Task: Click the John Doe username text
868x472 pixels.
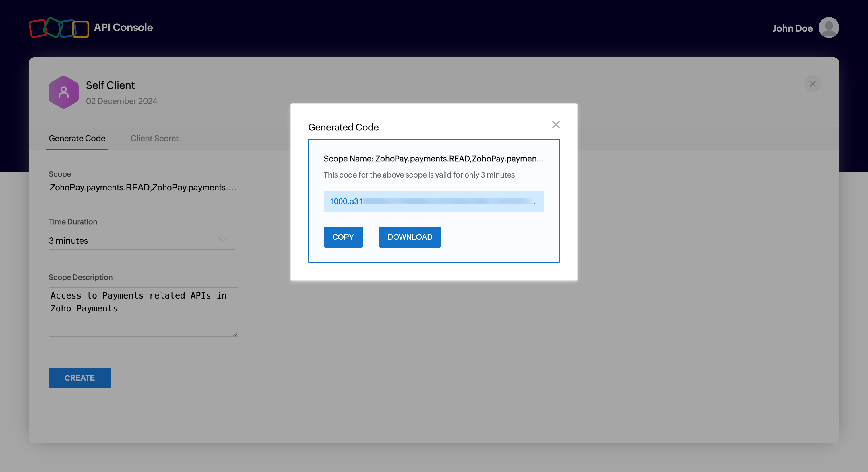Action: 792,28
